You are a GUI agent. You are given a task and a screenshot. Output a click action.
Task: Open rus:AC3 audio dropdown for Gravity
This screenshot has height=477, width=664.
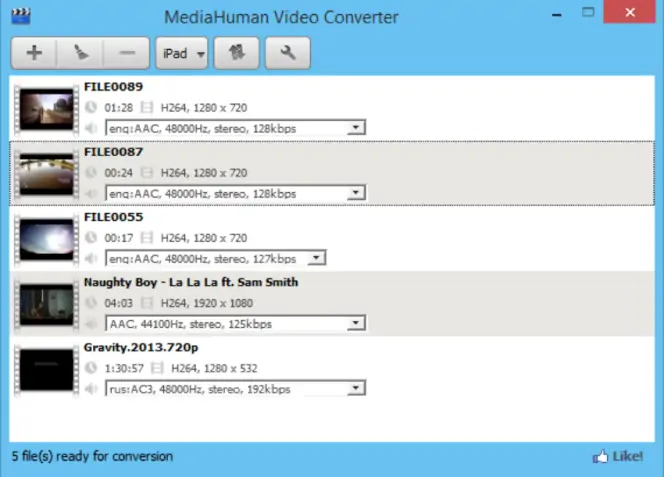click(235, 389)
